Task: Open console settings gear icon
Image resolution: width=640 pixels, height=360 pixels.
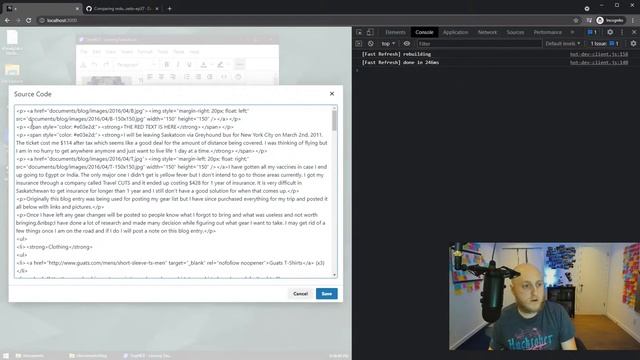Action: pos(633,44)
